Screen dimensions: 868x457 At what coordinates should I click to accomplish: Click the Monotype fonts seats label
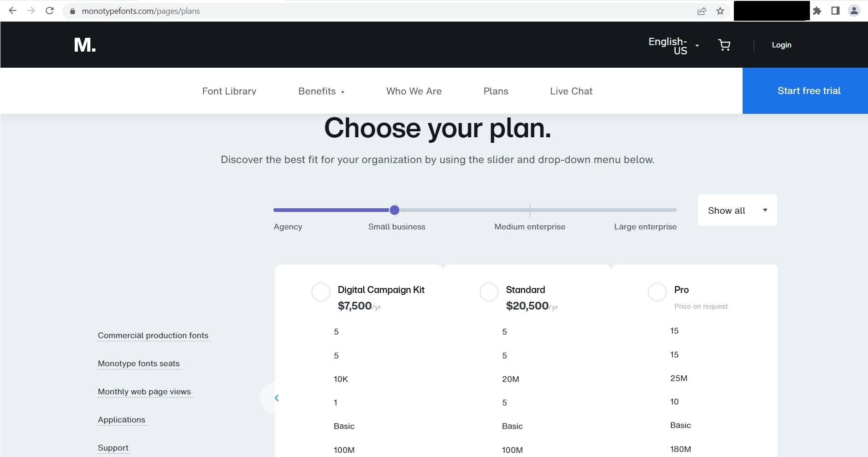point(139,363)
